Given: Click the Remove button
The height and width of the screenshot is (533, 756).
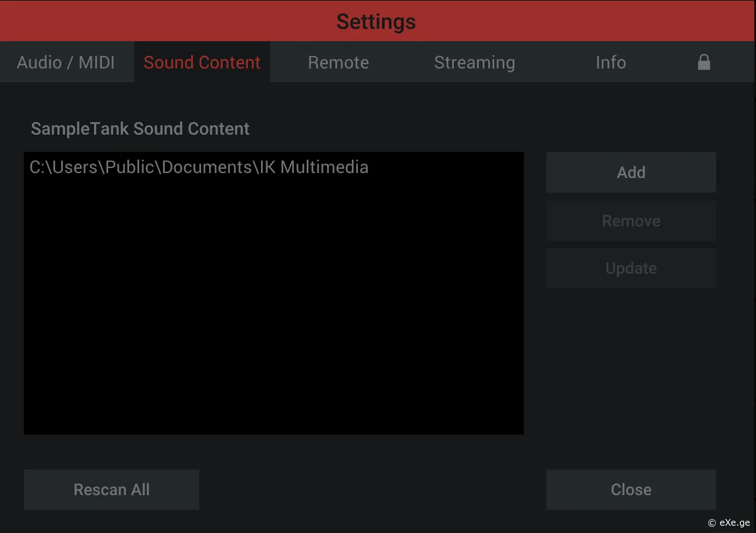Looking at the screenshot, I should click(631, 221).
